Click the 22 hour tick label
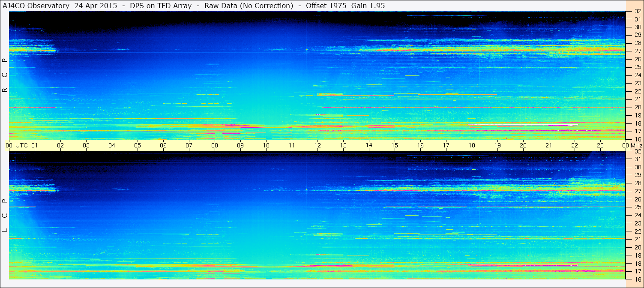This screenshot has width=644, height=288. (575, 145)
